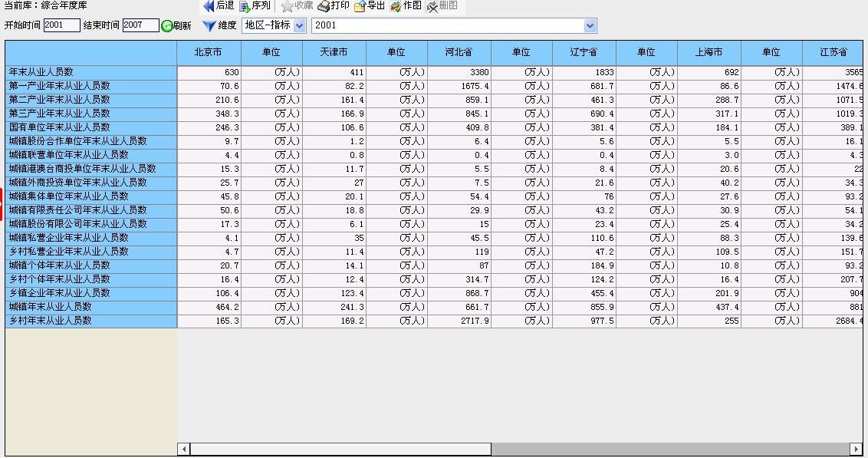Image resolution: width=868 pixels, height=458 pixels.
Task: Click cell value 348.3 in 北京市 column
Action: tap(209, 114)
